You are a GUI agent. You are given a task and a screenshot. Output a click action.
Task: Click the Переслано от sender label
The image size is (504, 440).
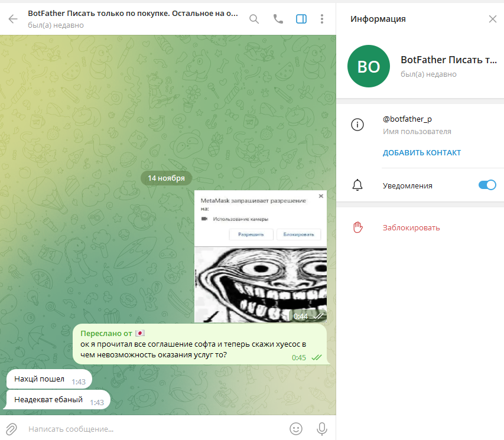pyautogui.click(x=112, y=333)
